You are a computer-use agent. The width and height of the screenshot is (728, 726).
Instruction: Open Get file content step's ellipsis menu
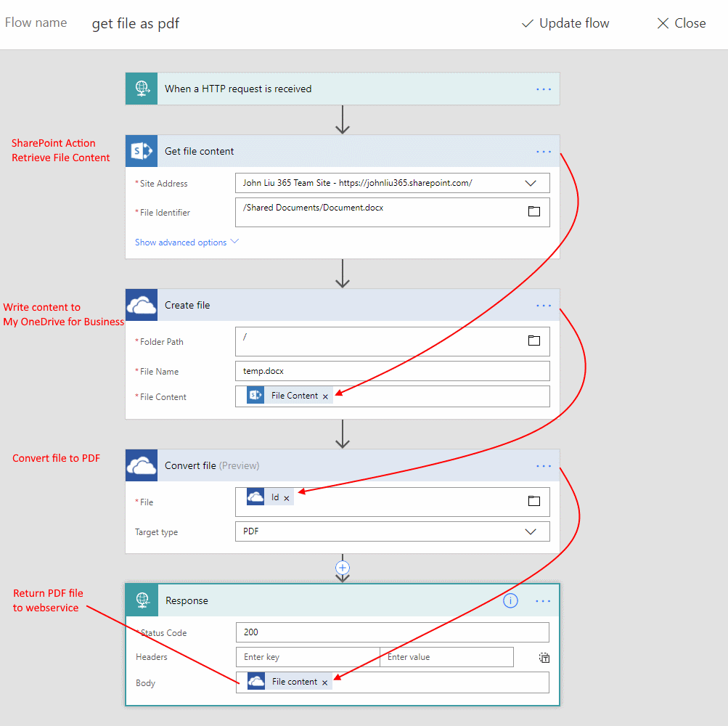click(x=544, y=152)
